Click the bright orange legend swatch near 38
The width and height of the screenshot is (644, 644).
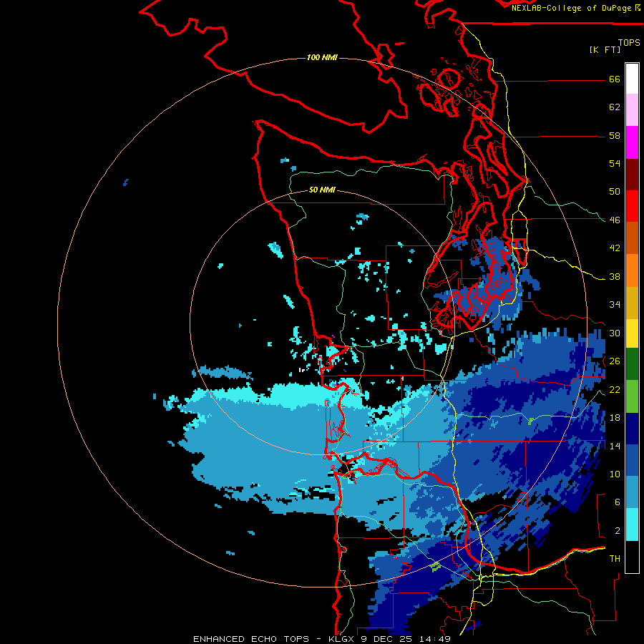click(x=632, y=270)
